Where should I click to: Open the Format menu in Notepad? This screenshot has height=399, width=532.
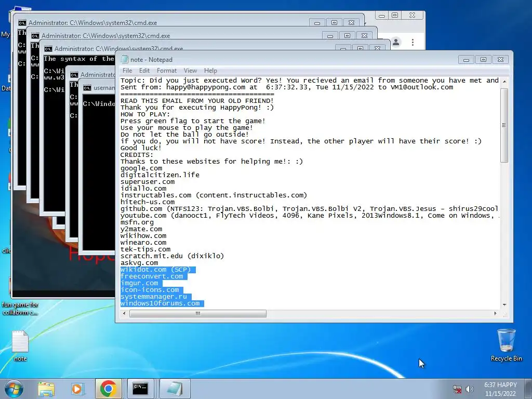167,71
